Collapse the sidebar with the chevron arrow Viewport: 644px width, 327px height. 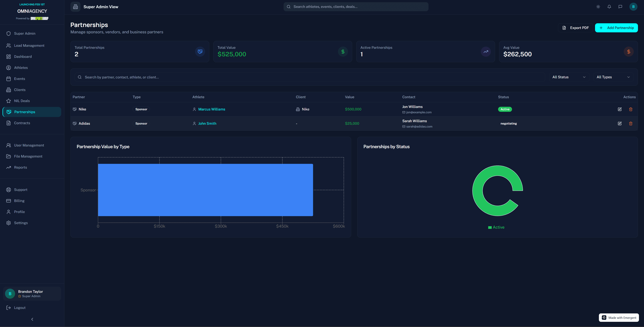point(32,319)
